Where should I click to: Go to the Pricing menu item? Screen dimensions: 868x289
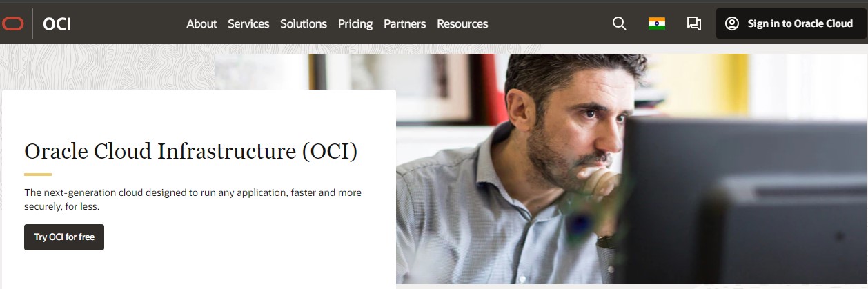point(355,23)
